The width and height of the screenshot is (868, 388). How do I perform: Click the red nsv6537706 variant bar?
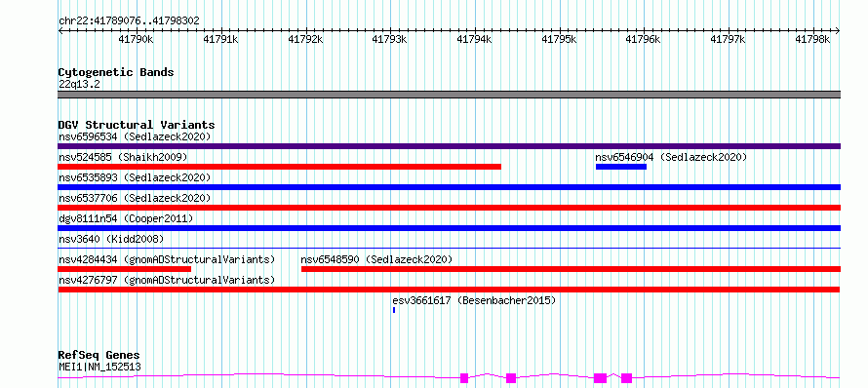(449, 208)
